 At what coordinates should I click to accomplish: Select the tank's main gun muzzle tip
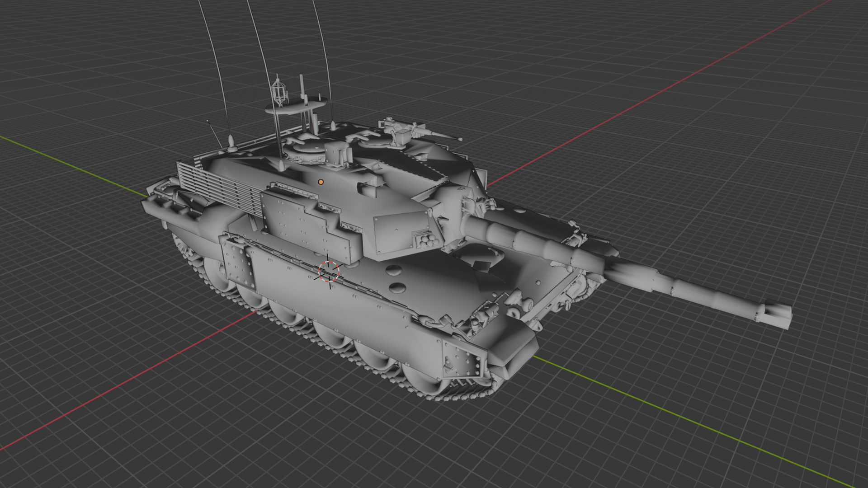[776, 314]
